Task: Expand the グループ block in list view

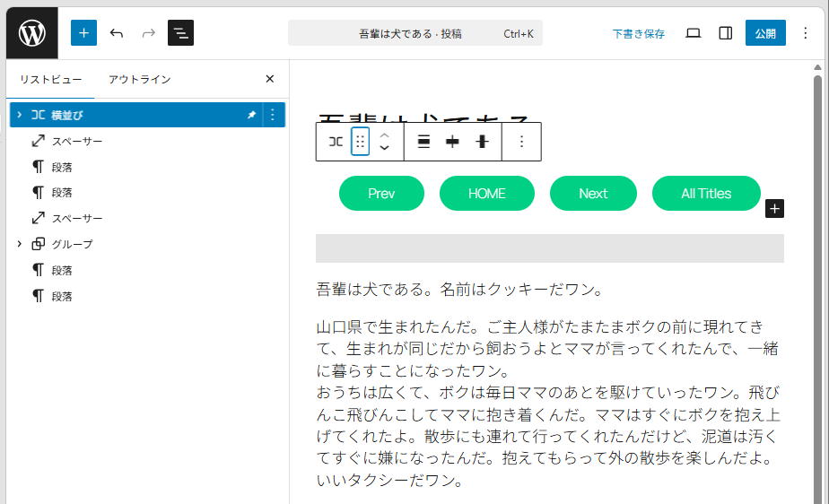Action: pos(19,244)
